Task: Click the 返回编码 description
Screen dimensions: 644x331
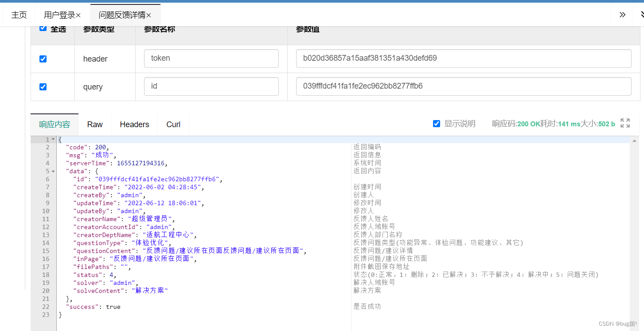Action: tap(367, 148)
